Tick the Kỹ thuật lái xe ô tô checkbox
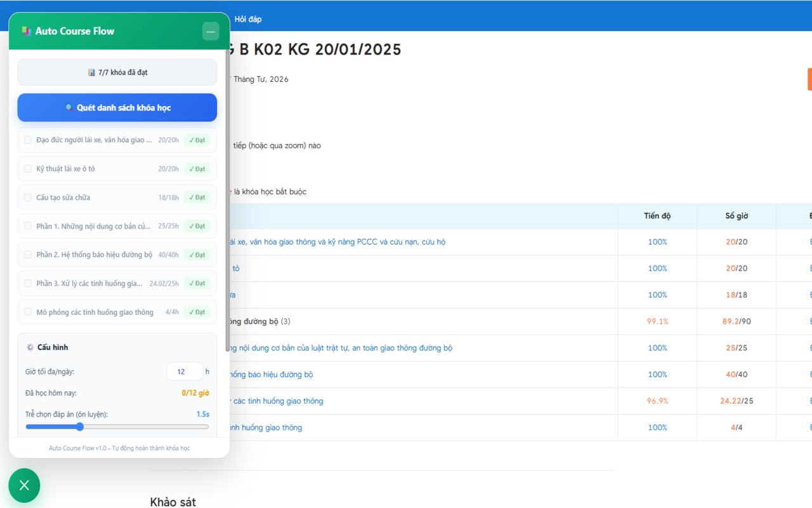Image resolution: width=812 pixels, height=508 pixels. [28, 169]
